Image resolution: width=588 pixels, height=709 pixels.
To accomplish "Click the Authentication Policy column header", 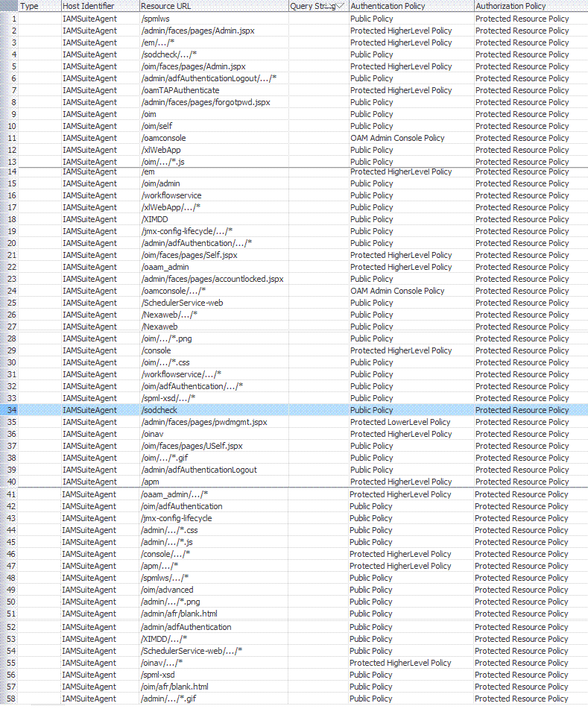I will coord(411,6).
